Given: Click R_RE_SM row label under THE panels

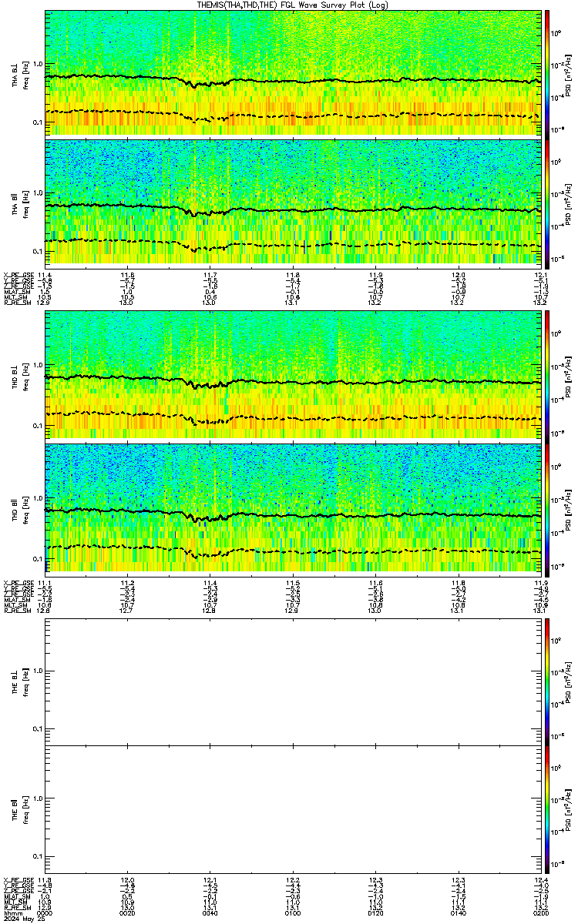Looking at the screenshot, I should pos(16,907).
